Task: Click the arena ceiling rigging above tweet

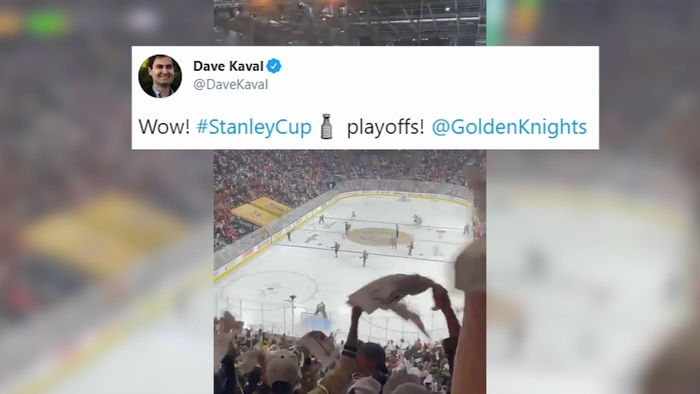Action: point(350,22)
